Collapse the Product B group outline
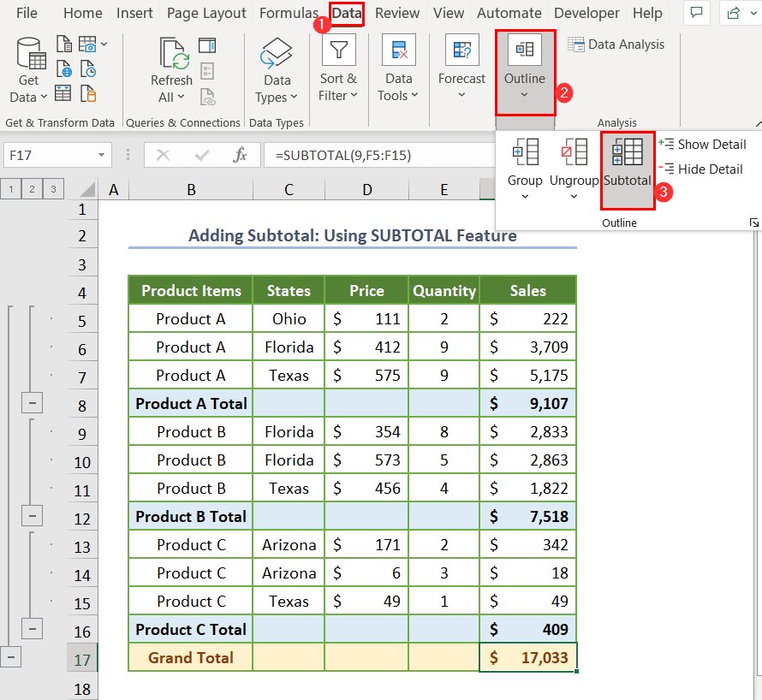The width and height of the screenshot is (762, 700). pos(32,516)
